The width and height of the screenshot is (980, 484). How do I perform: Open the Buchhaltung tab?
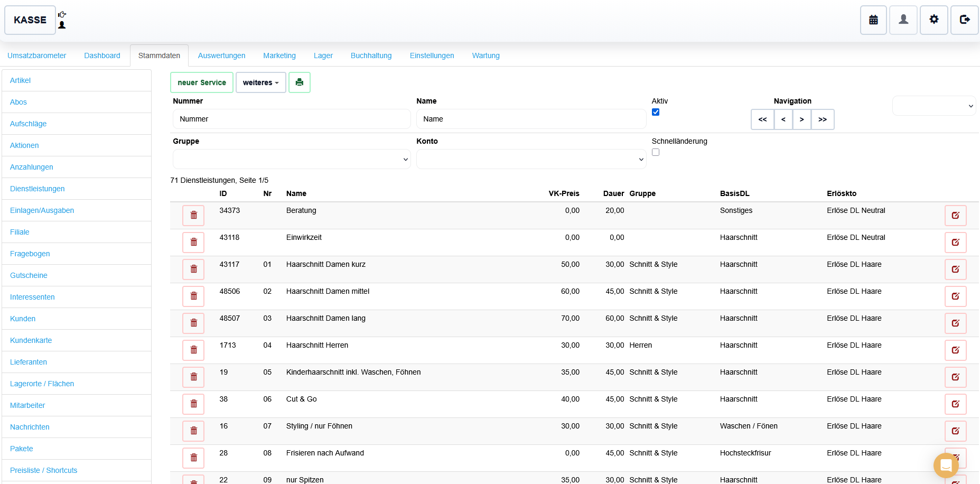click(x=371, y=55)
